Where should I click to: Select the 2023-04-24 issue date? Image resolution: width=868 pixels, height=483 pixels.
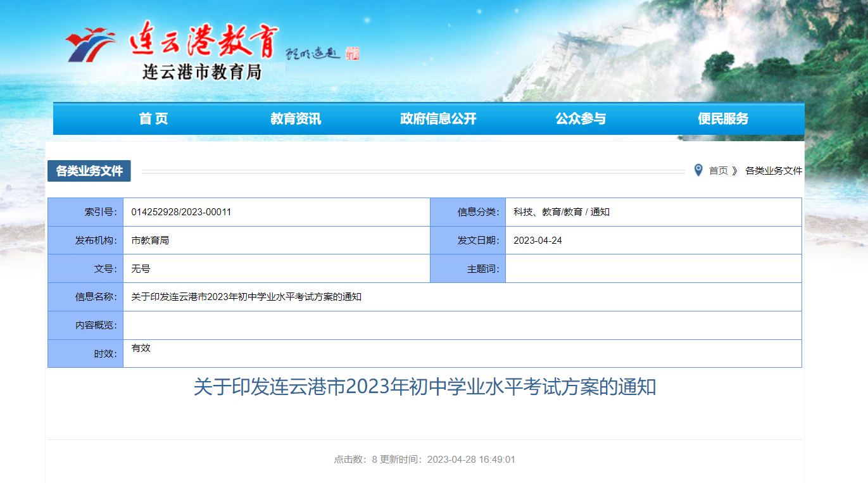[x=538, y=241]
